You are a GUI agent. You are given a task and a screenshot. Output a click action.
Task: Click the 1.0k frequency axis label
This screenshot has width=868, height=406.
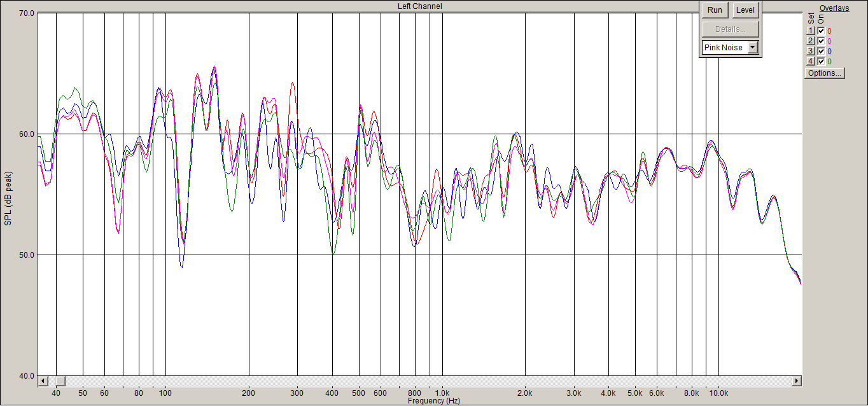[x=442, y=393]
